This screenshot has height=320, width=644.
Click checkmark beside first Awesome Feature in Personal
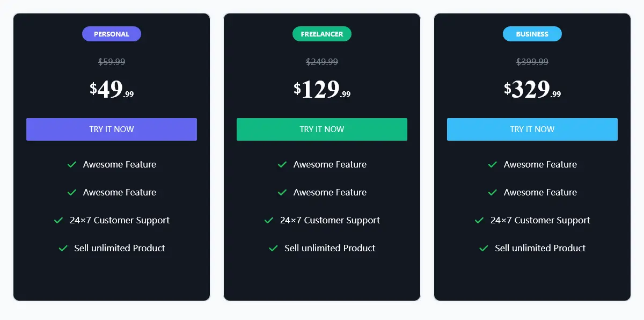pyautogui.click(x=72, y=164)
